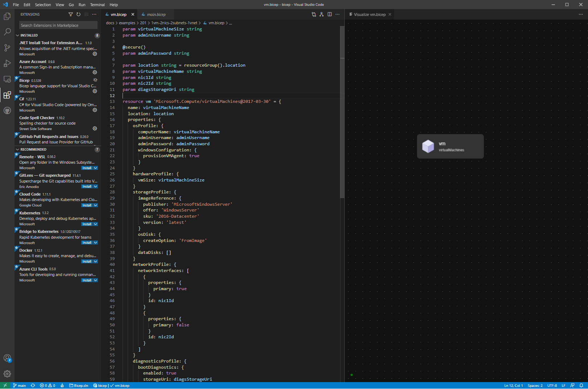The image size is (588, 389).
Task: Click the main branch in status bar
Action: [20, 386]
